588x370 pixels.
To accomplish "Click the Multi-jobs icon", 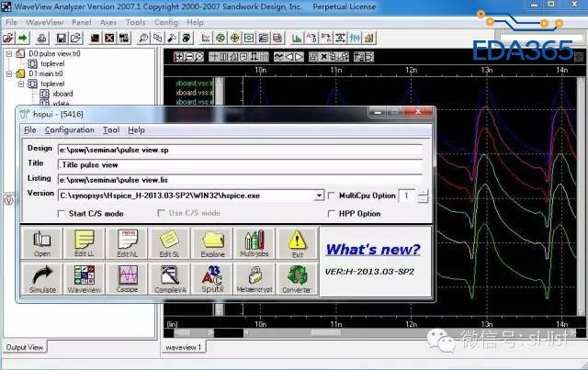I will pyautogui.click(x=254, y=242).
